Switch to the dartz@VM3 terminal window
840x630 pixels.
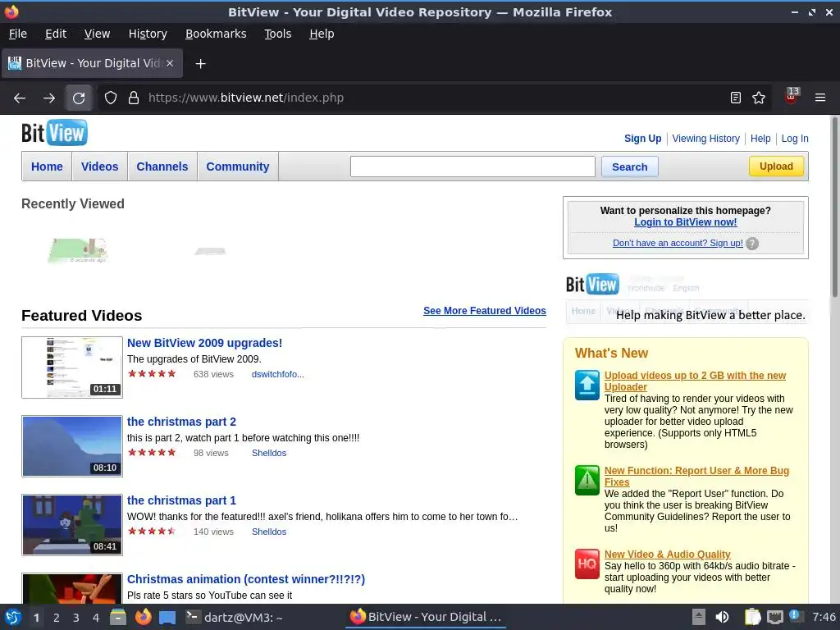coord(234,617)
